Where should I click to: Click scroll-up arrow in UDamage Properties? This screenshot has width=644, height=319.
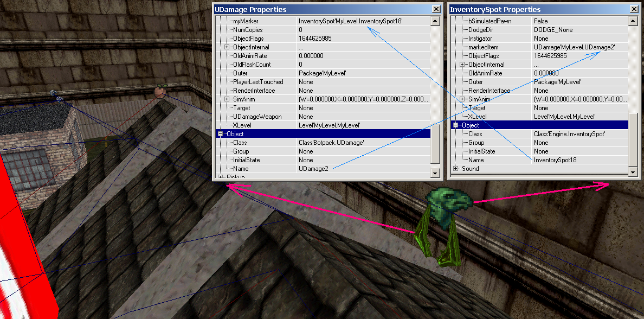click(435, 21)
